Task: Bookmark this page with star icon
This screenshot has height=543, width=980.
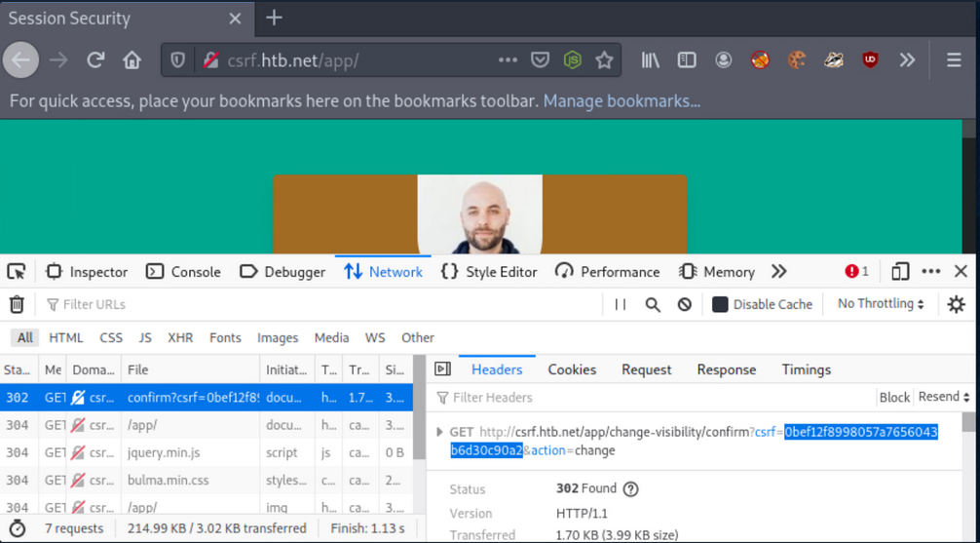Action: tap(604, 60)
